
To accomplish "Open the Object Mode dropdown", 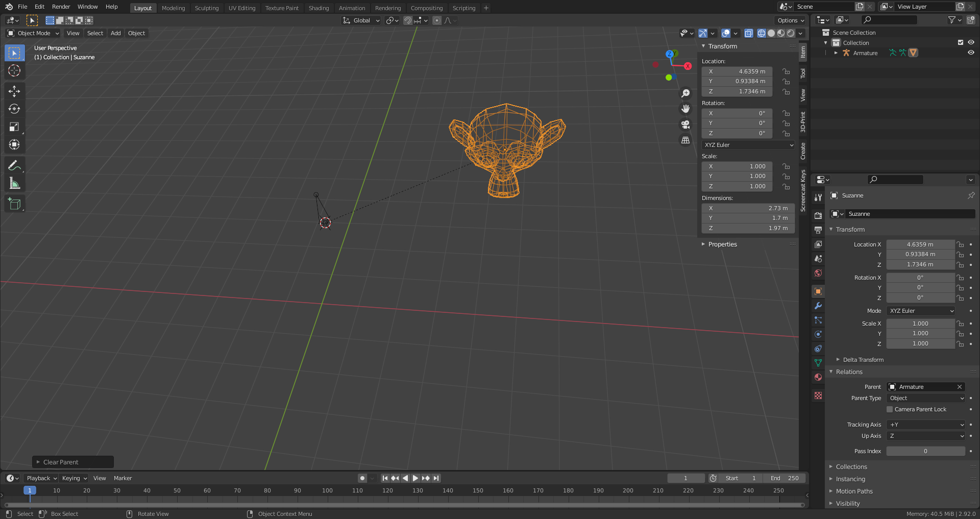I will pyautogui.click(x=33, y=33).
